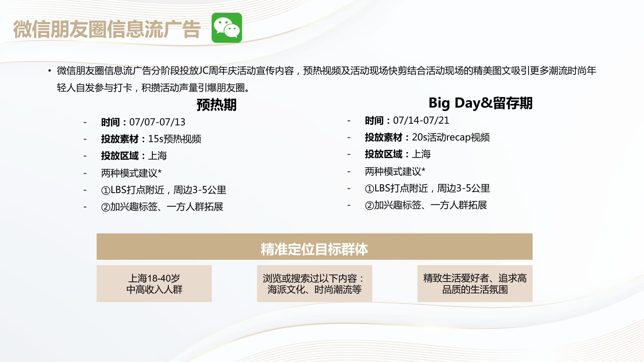Select the slide title 微信朋友圈信息流广告
Viewport: 644px width, 362px height.
click(x=107, y=29)
